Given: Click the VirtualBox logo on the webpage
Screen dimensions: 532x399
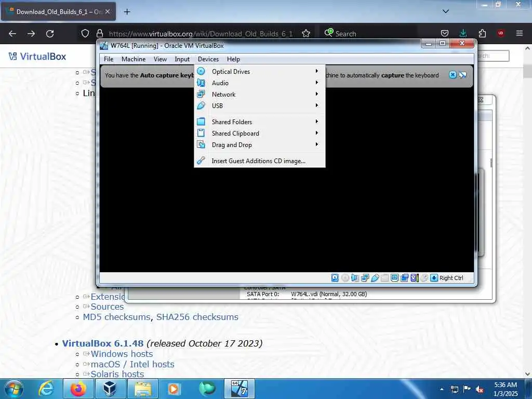Looking at the screenshot, I should pos(37,56).
